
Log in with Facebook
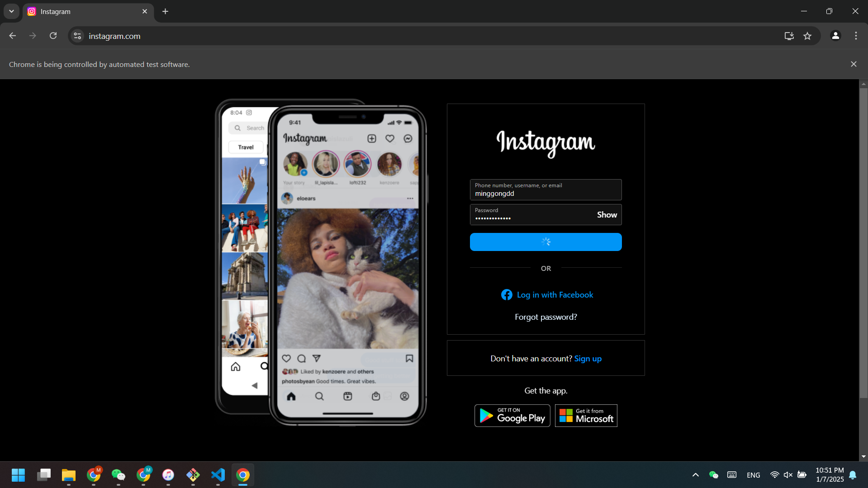[x=547, y=295]
